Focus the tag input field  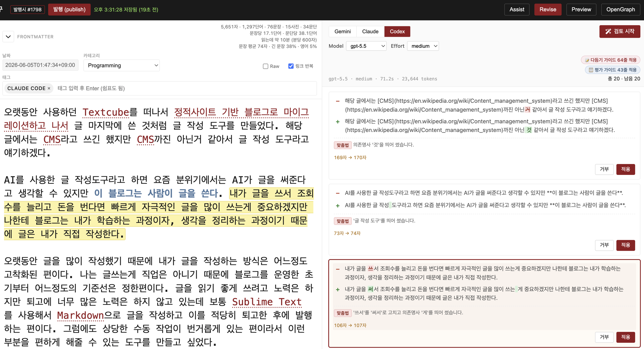(x=186, y=88)
